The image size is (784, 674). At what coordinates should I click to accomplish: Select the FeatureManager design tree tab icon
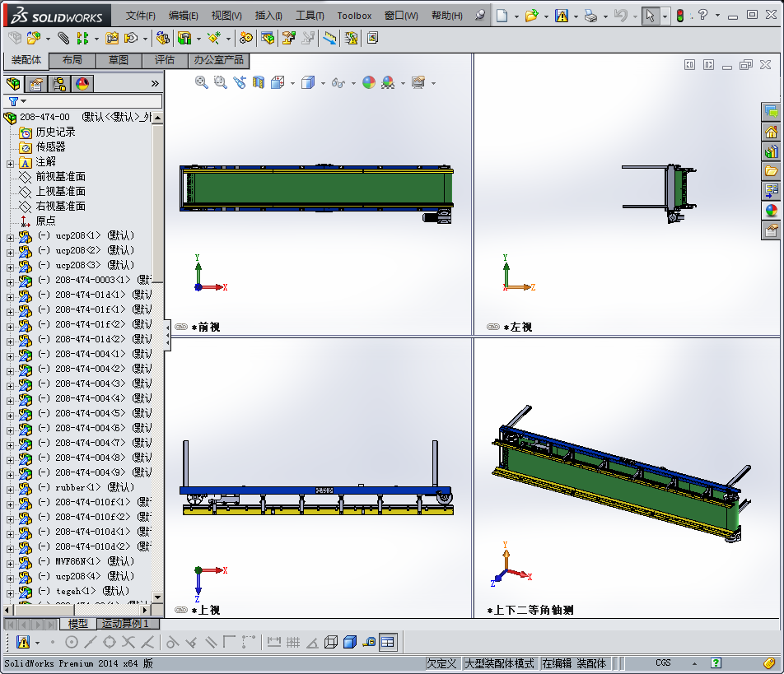[x=13, y=84]
